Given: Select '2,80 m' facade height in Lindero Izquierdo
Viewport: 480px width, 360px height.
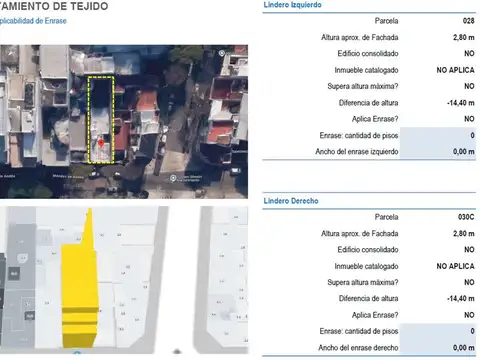Looking at the screenshot, I should click(x=464, y=37).
